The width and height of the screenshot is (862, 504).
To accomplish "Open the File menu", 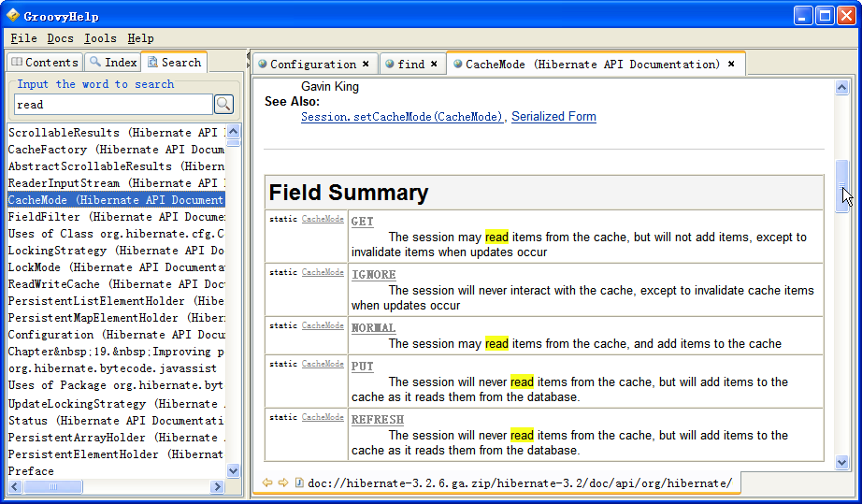I will point(23,38).
